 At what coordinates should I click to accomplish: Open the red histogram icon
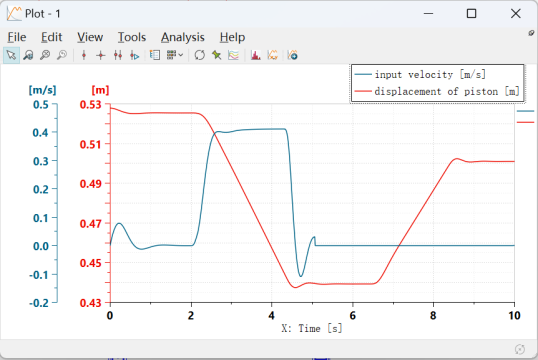(256, 55)
